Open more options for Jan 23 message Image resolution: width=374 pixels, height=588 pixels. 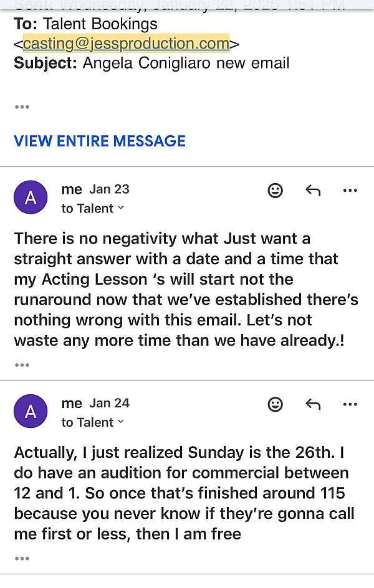click(x=350, y=191)
